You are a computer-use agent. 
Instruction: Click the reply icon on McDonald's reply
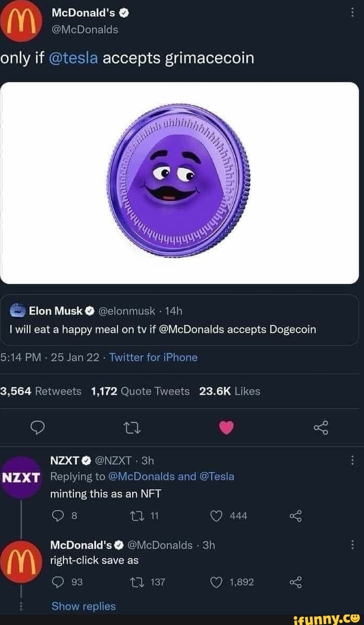[57, 582]
